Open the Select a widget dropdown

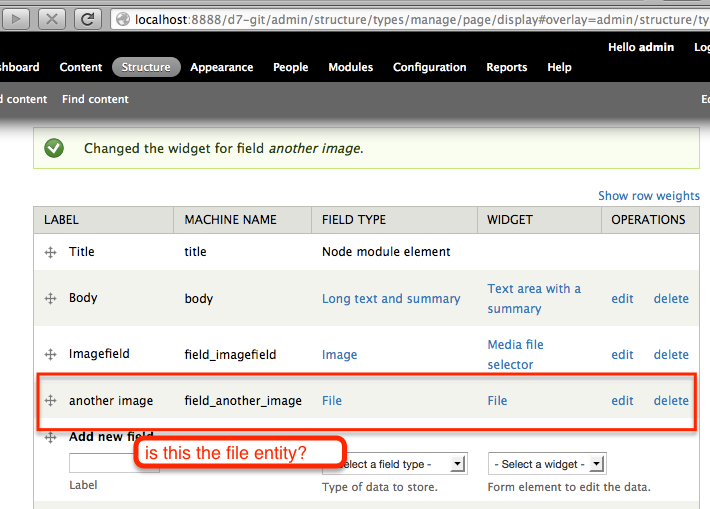pos(547,464)
